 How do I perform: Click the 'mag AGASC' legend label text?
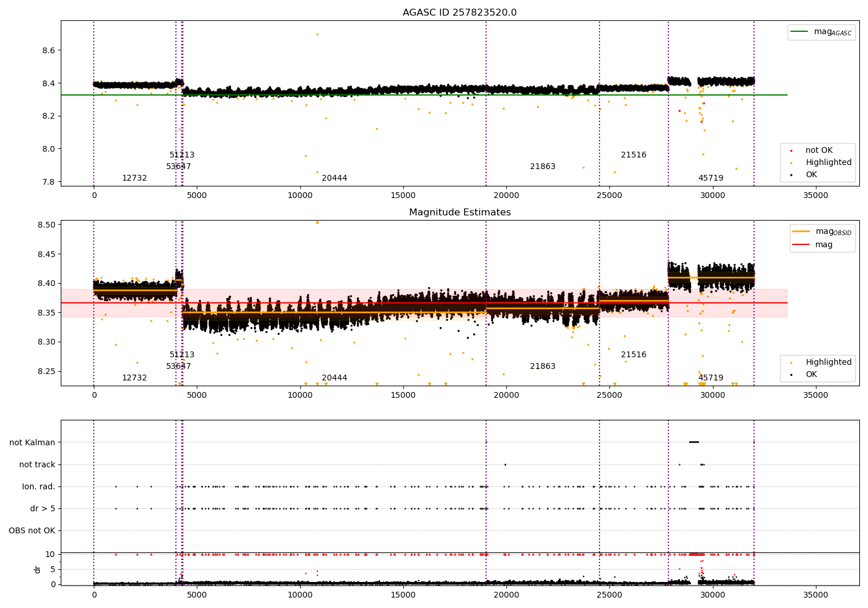(833, 32)
